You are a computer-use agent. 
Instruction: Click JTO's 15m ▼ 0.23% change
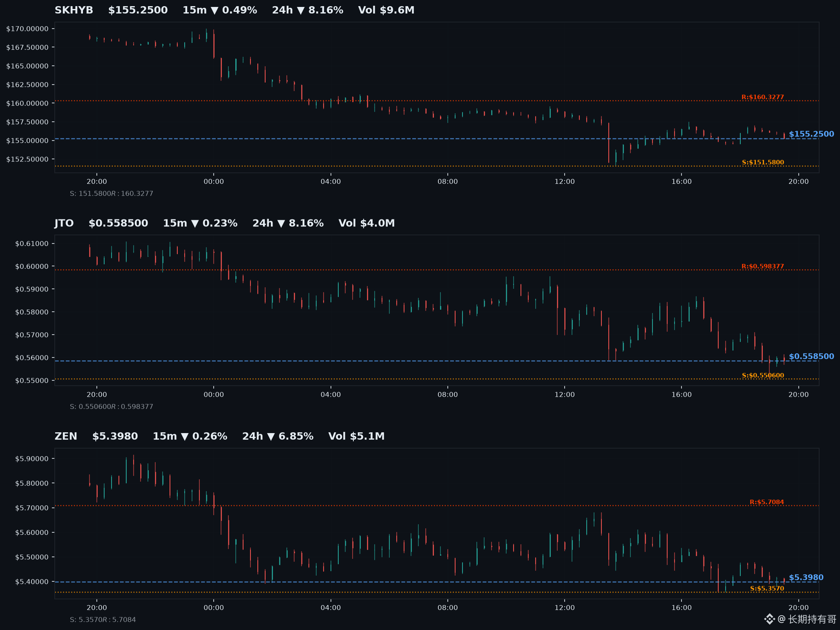pyautogui.click(x=200, y=223)
